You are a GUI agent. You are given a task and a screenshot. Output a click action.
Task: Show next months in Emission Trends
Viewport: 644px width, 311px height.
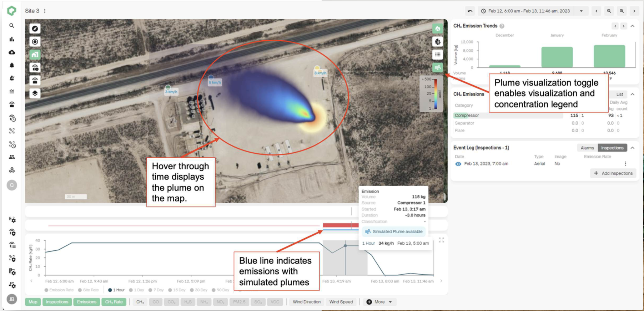[623, 26]
